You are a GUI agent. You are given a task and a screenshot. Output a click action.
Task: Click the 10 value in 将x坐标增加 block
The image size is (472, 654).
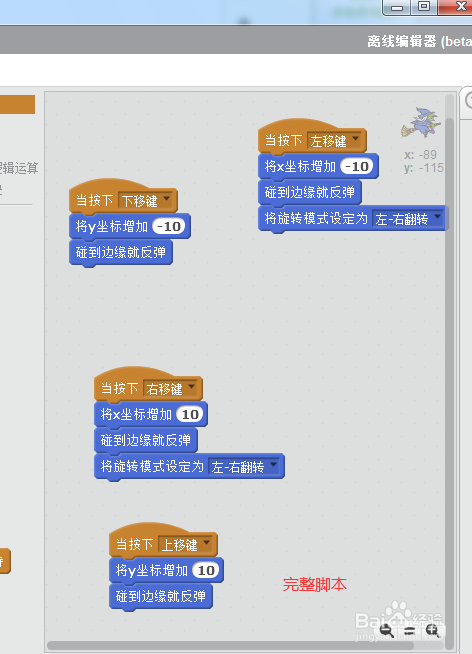click(x=189, y=415)
